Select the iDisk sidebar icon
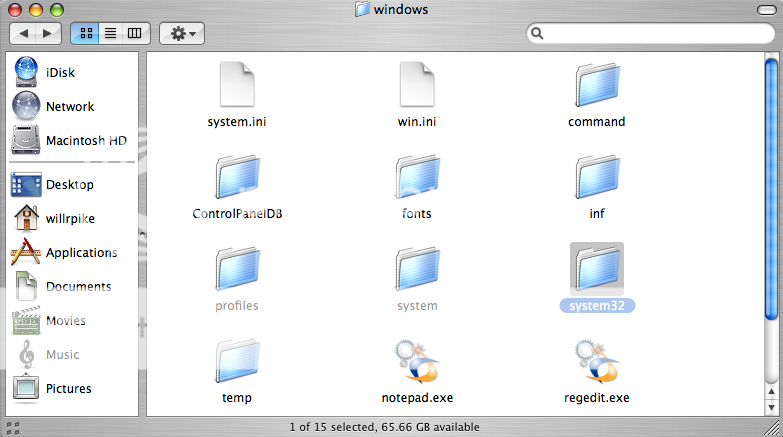Screen dimensions: 783x437 (26, 72)
